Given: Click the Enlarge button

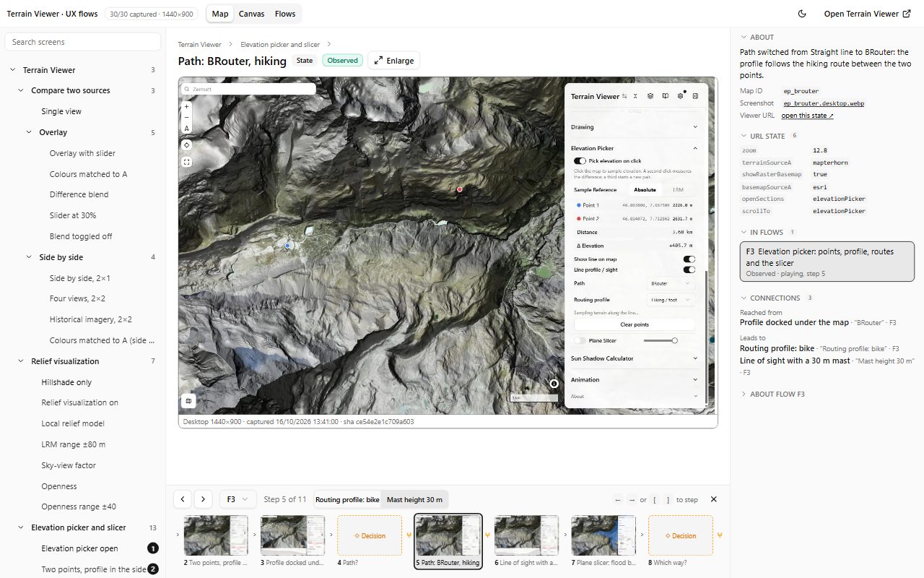Looking at the screenshot, I should pyautogui.click(x=393, y=61).
